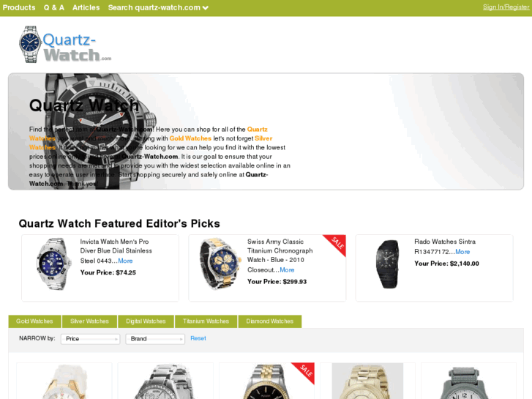Expand the Search quartz-watch.com dropdown
This screenshot has height=399, width=532.
coord(158,7)
